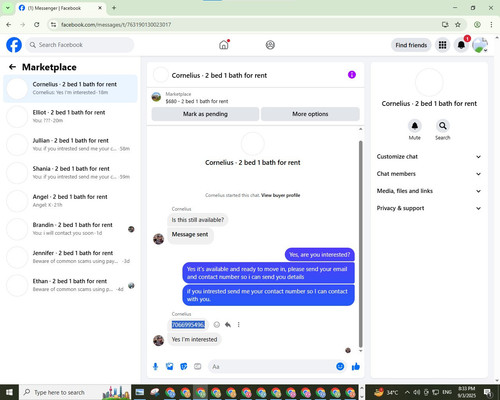Open Ethan conversation in list
The image size is (500, 400).
tap(70, 285)
